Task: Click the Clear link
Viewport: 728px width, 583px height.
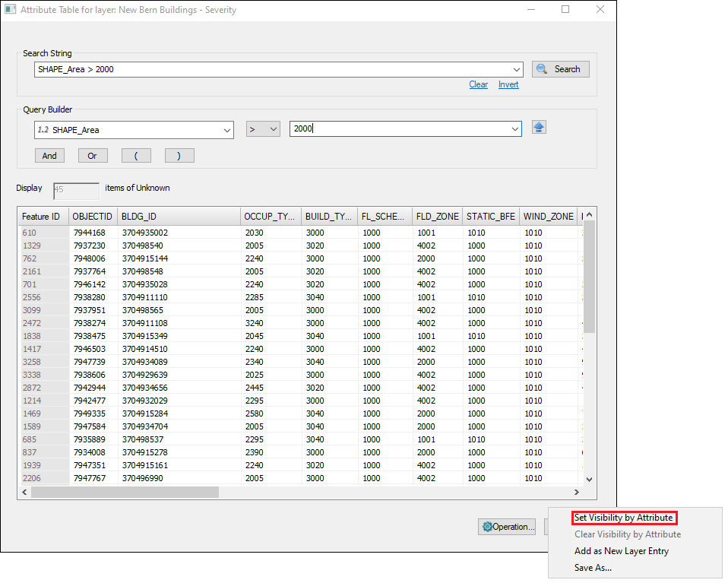Action: pyautogui.click(x=478, y=84)
